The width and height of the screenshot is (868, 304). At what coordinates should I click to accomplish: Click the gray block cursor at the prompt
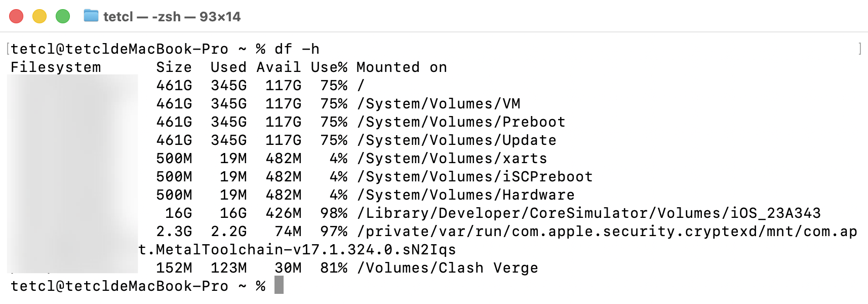point(279,285)
